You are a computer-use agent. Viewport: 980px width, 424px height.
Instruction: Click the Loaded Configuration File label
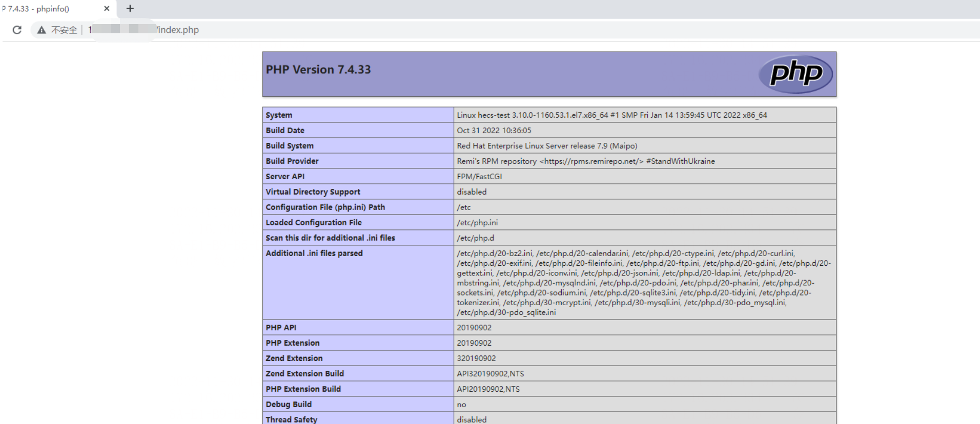point(314,223)
